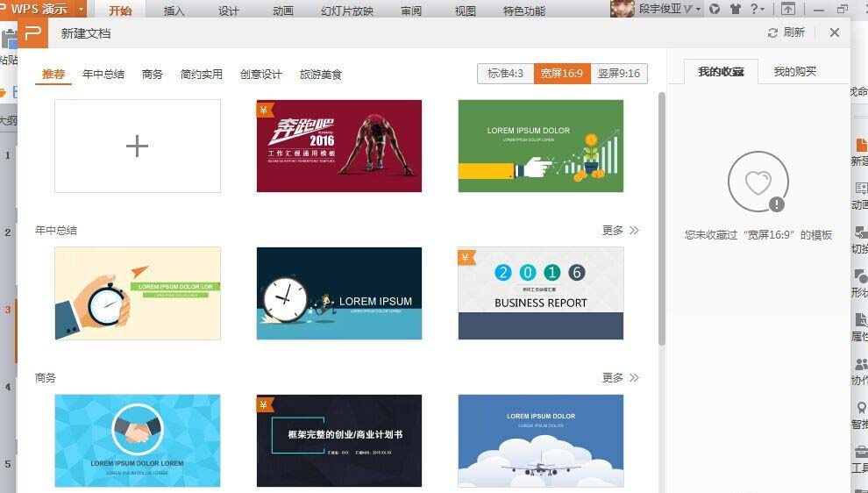Switch to 推荐 template category
868x493 pixels.
tap(53, 75)
